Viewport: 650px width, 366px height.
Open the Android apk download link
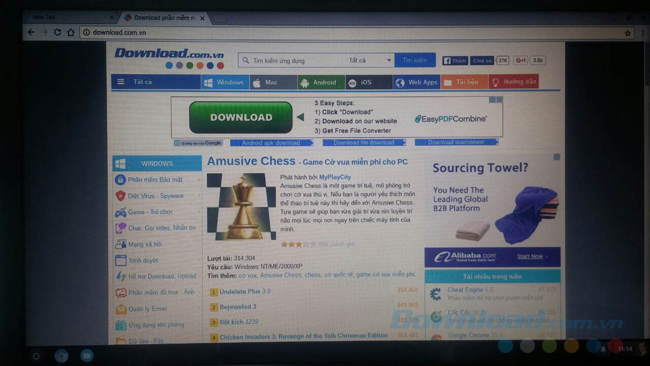(x=271, y=143)
